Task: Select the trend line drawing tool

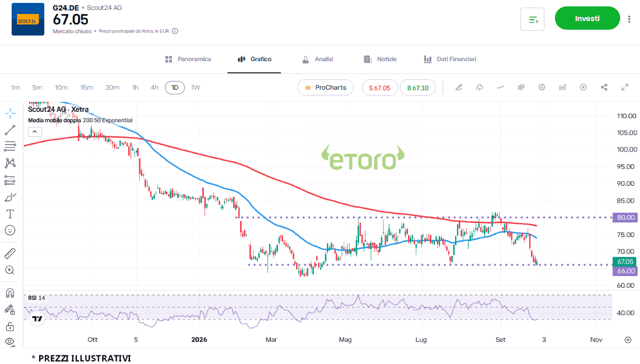Action: tap(10, 130)
